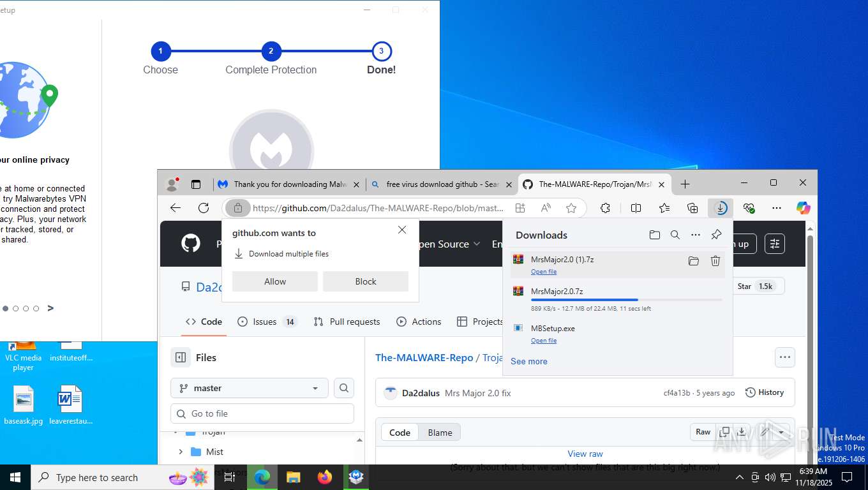
Task: Go back in the Edge browser
Action: [176, 208]
